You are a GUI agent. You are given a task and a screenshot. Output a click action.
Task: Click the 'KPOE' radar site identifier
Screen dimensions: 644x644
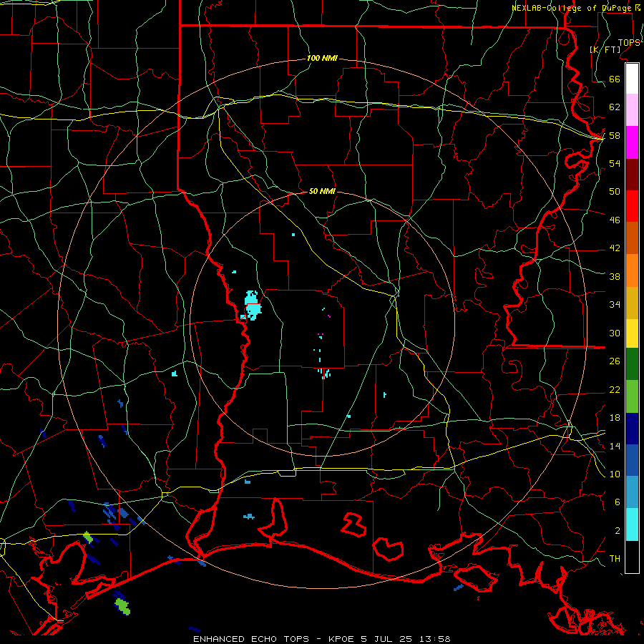tap(343, 639)
